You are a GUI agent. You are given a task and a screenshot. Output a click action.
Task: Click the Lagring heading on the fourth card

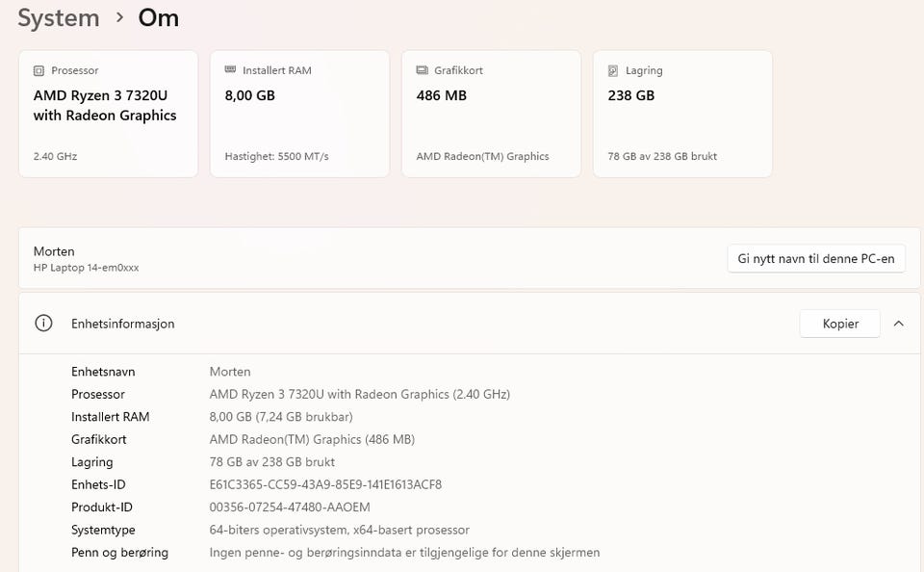(x=644, y=70)
